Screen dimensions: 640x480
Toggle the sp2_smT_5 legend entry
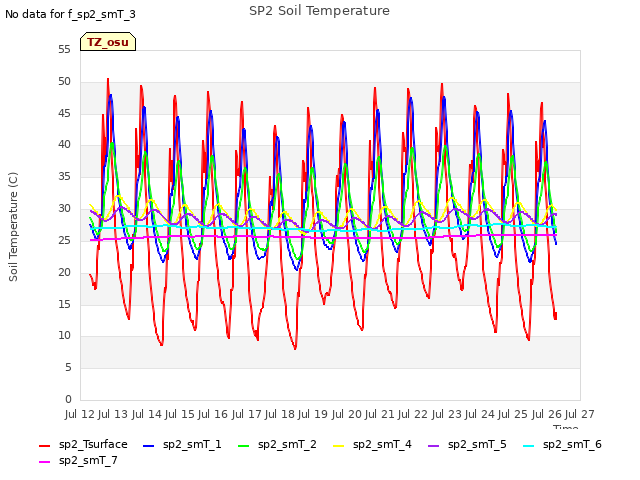pyautogui.click(x=467, y=444)
